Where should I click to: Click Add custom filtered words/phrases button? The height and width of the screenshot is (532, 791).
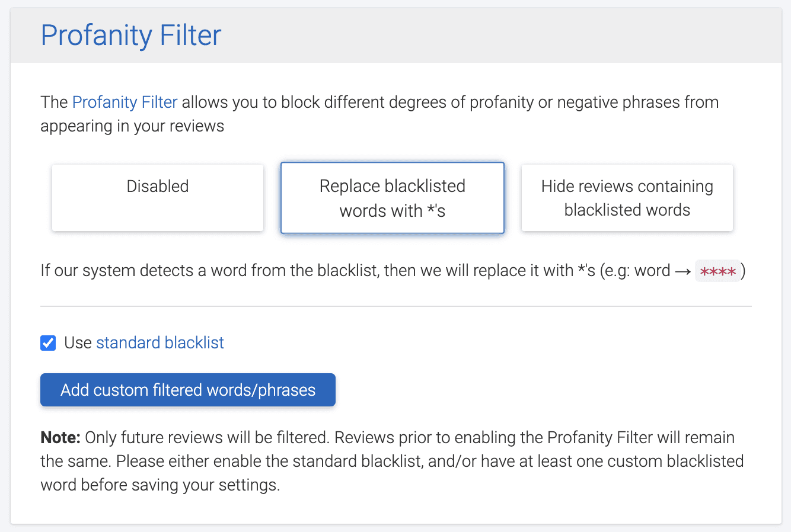[188, 390]
